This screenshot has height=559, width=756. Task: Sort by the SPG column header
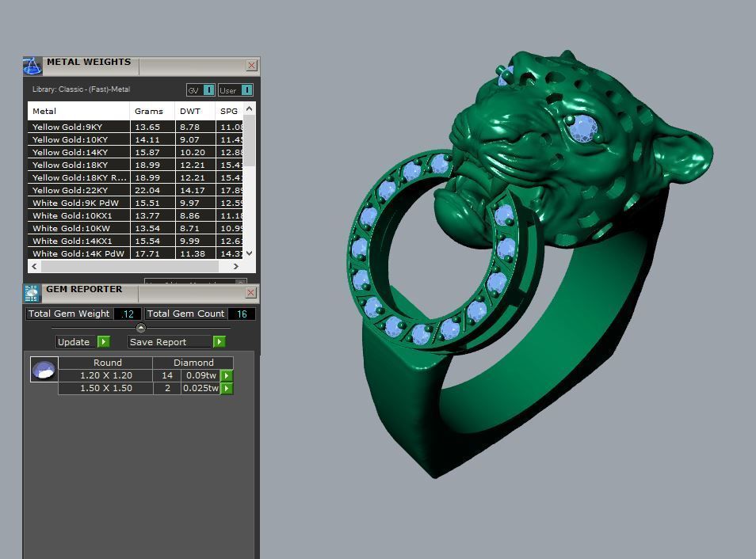point(230,111)
